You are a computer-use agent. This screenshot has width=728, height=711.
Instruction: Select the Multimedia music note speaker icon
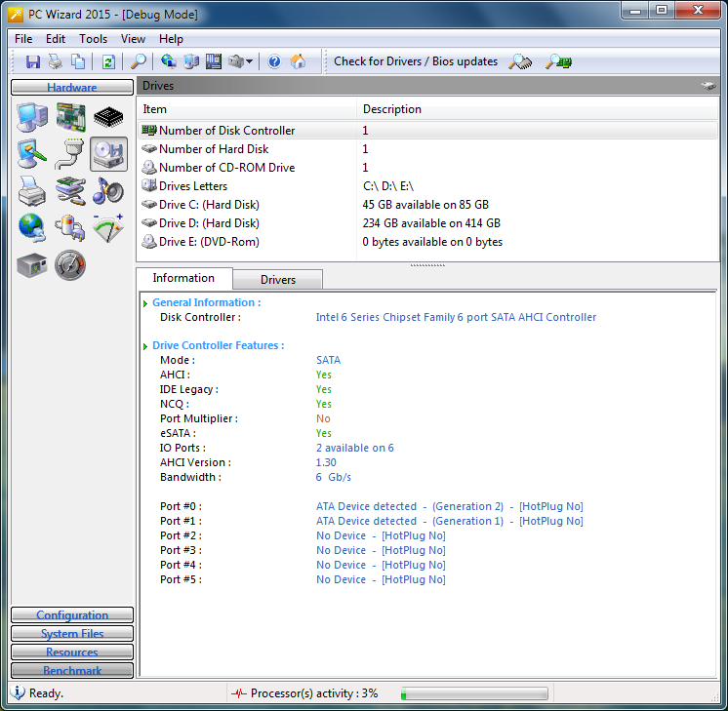pos(108,191)
